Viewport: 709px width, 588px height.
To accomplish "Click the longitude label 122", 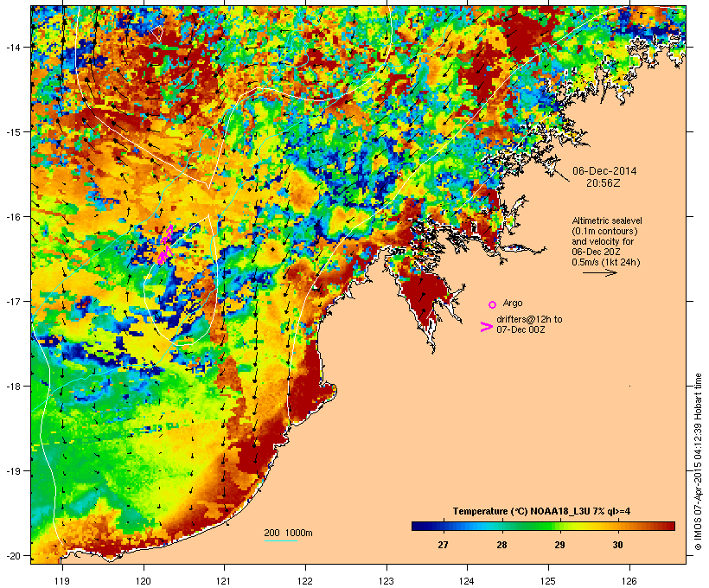I will 305,581.
